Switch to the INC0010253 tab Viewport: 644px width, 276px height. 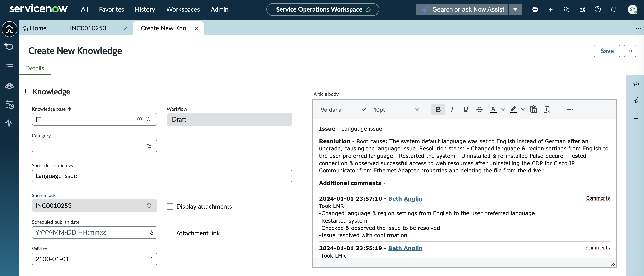point(88,28)
